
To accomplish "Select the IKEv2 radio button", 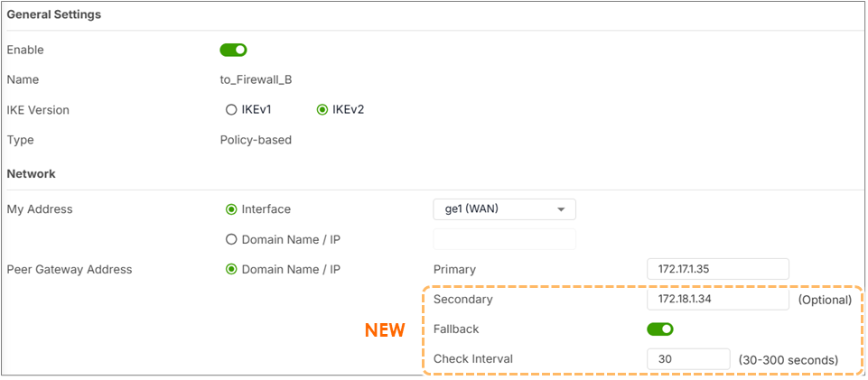I will coord(321,109).
